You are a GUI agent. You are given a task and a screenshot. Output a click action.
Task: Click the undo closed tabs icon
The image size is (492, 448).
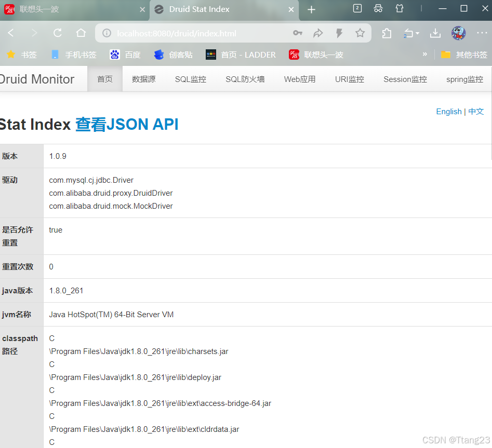pyautogui.click(x=408, y=33)
